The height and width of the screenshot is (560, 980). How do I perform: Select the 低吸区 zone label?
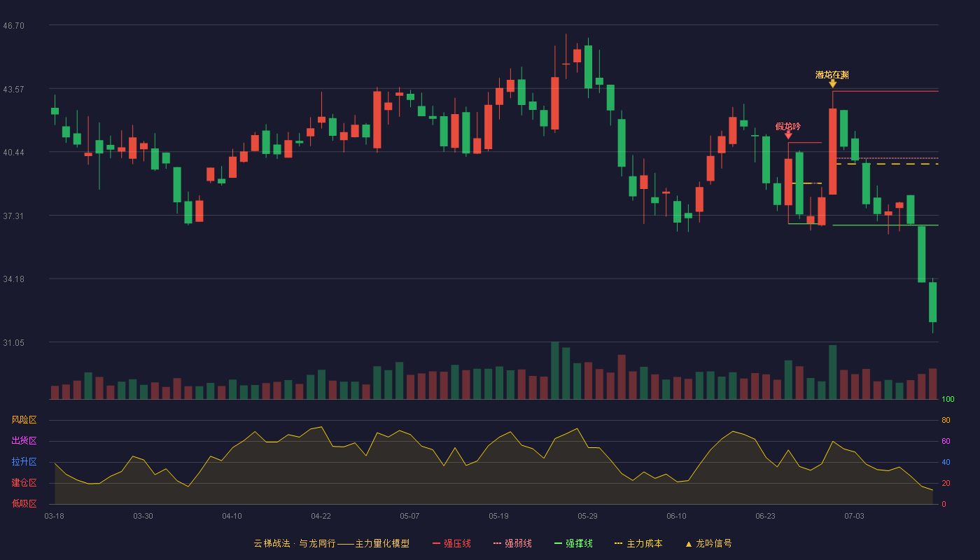tap(24, 504)
